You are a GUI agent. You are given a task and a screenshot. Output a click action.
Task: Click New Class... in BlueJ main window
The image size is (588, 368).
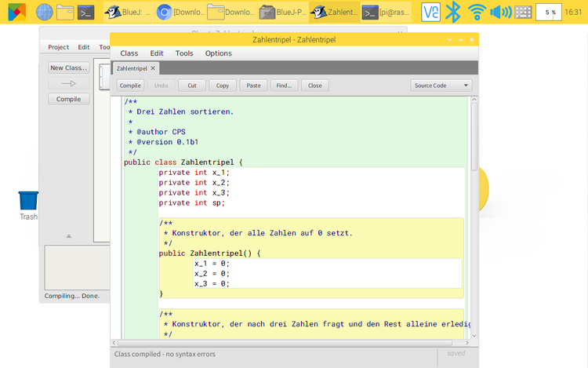[69, 68]
